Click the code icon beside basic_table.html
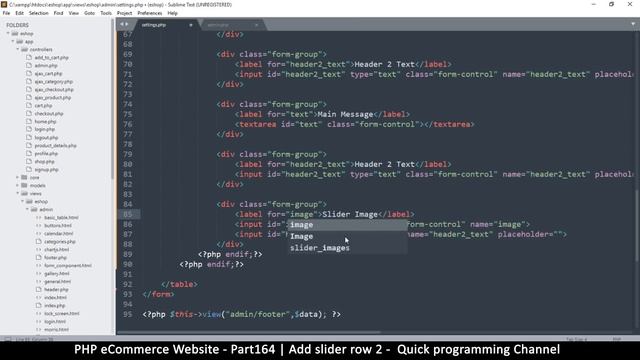This screenshot has height=360, width=640. point(39,218)
